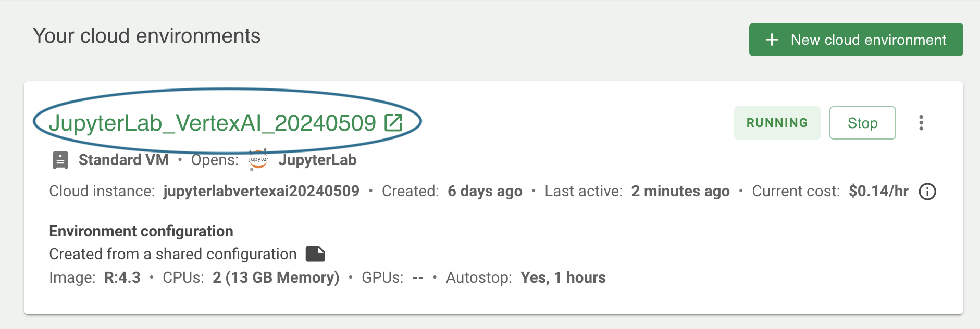Open JupyterLab_VertexAI_20240509 environment link
The height and width of the screenshot is (329, 980).
pyautogui.click(x=213, y=123)
